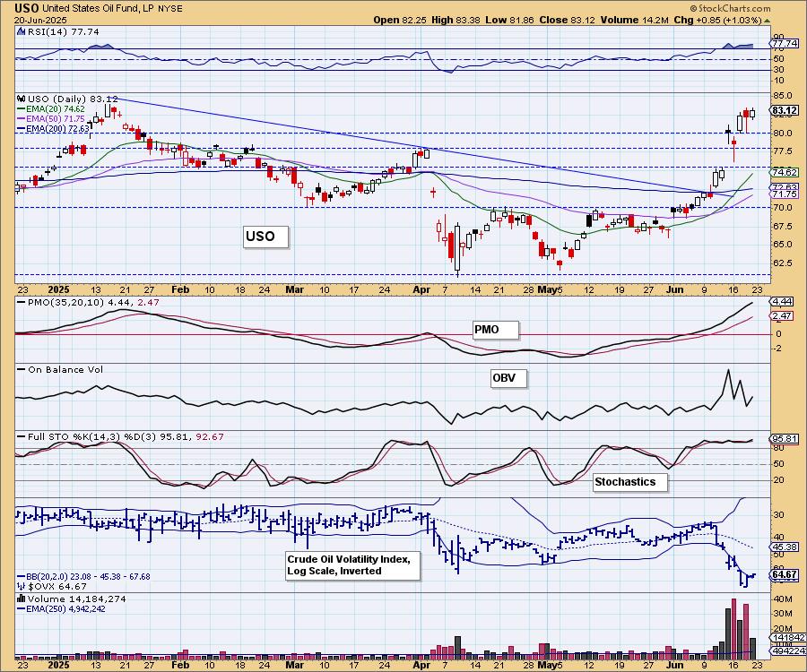Image resolution: width=807 pixels, height=672 pixels.
Task: Click the 85.0 price axis label
Action: coord(782,96)
